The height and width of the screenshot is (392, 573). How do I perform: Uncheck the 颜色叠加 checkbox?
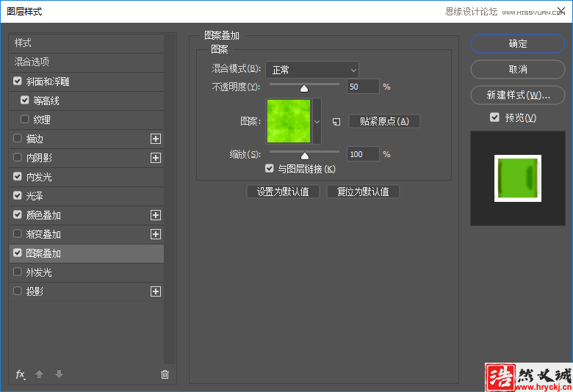[x=18, y=215]
